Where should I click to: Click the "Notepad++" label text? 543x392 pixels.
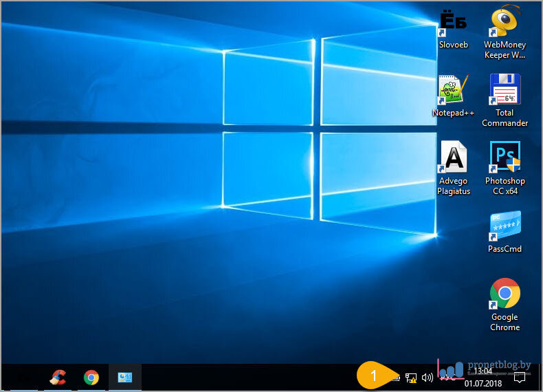(453, 113)
